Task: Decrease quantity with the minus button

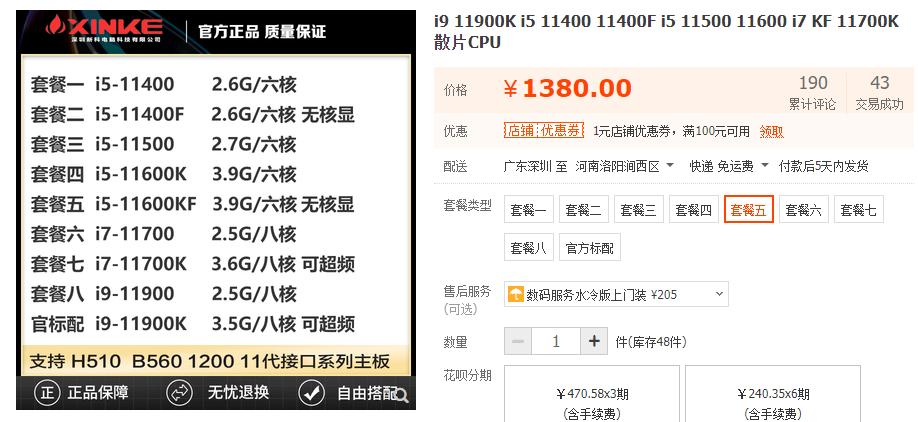Action: 518,341
